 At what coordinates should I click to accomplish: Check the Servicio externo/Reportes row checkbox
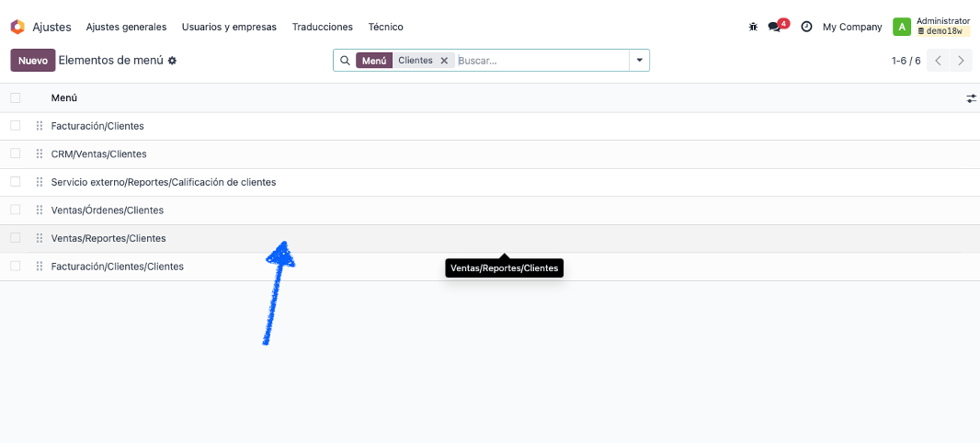[x=15, y=182]
